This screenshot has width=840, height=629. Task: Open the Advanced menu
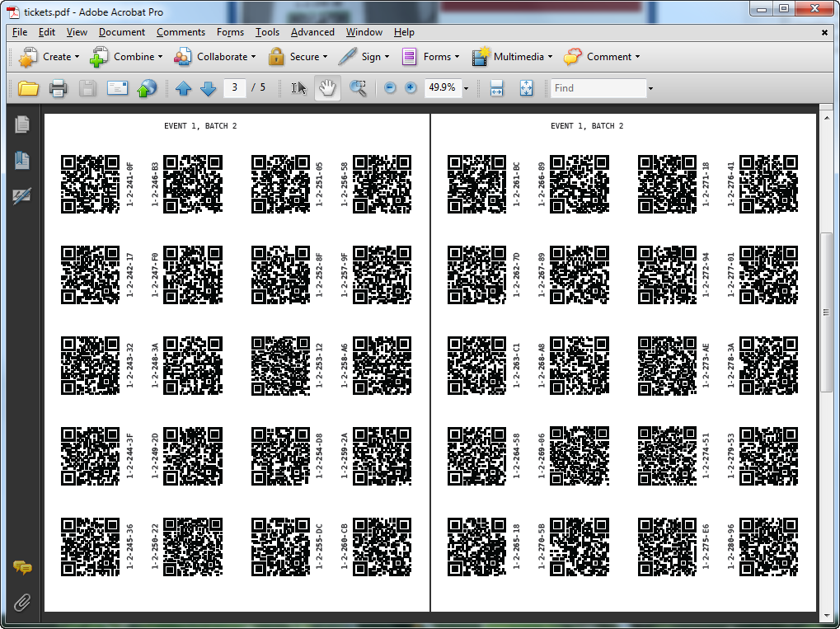click(x=312, y=32)
